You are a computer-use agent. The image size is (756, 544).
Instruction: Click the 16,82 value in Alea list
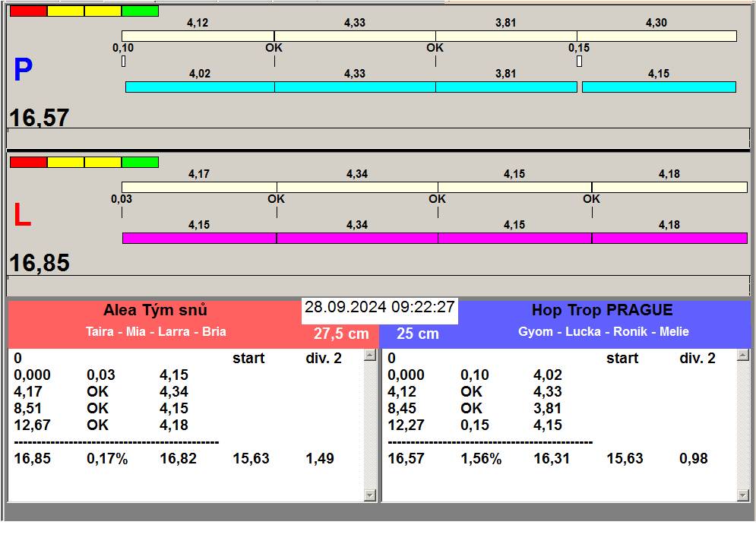(179, 458)
